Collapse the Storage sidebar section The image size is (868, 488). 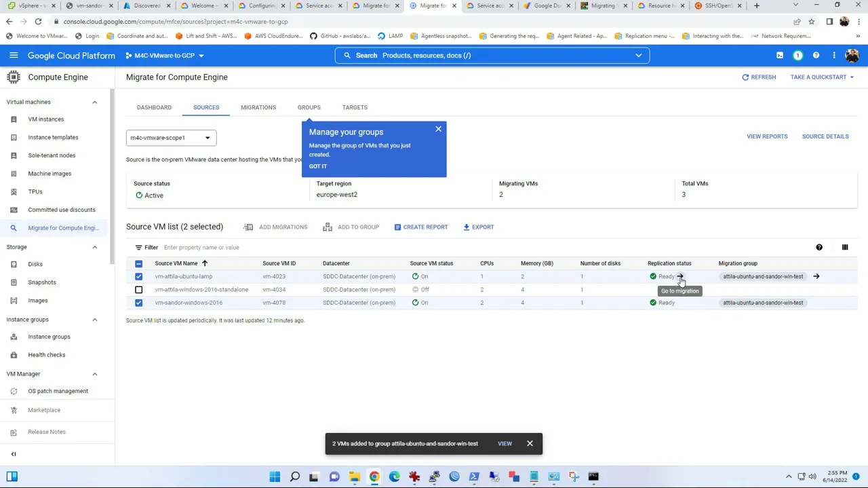click(x=94, y=247)
